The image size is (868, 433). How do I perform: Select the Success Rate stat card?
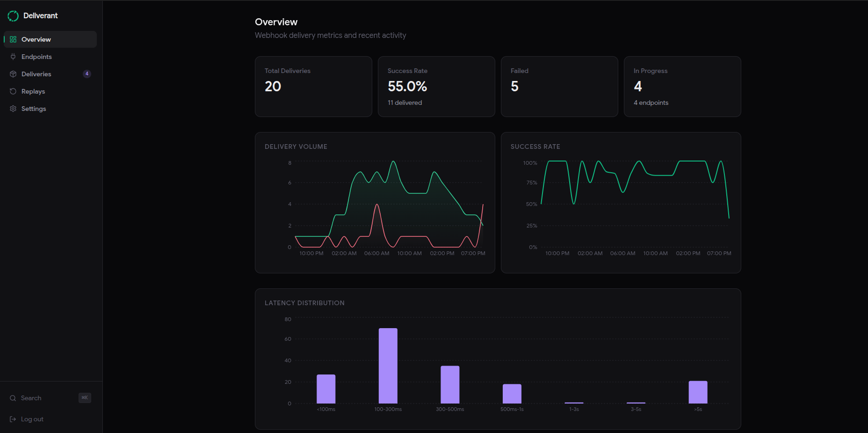coord(436,87)
